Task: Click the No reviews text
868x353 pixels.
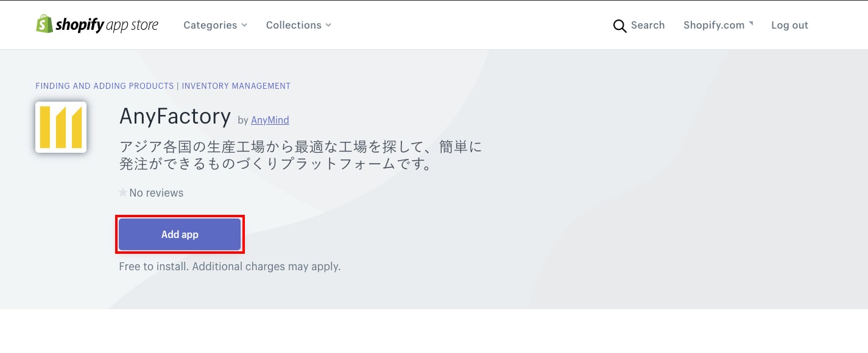Action: (156, 193)
